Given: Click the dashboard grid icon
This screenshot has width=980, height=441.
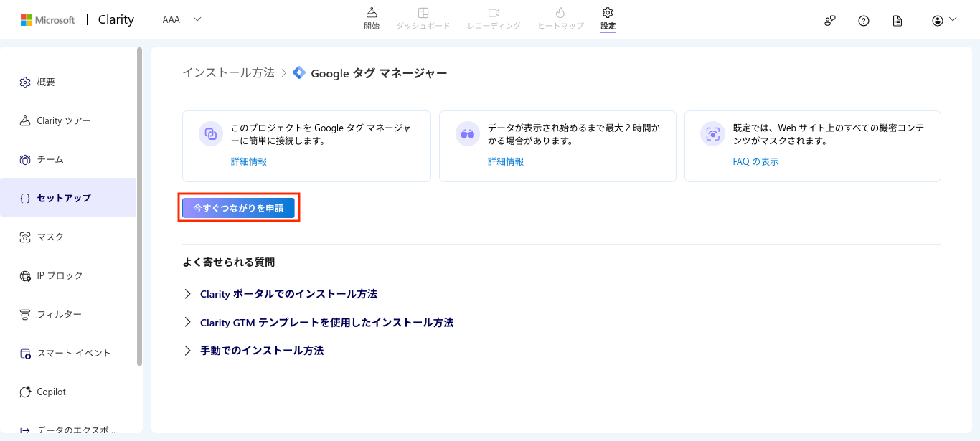Looking at the screenshot, I should [423, 13].
